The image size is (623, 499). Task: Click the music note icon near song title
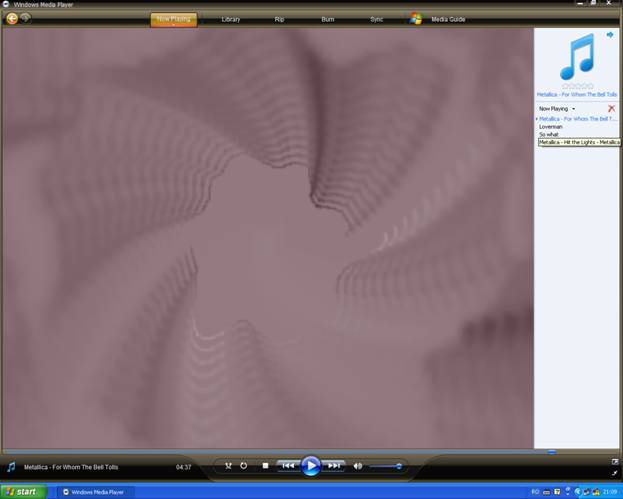tap(11, 467)
